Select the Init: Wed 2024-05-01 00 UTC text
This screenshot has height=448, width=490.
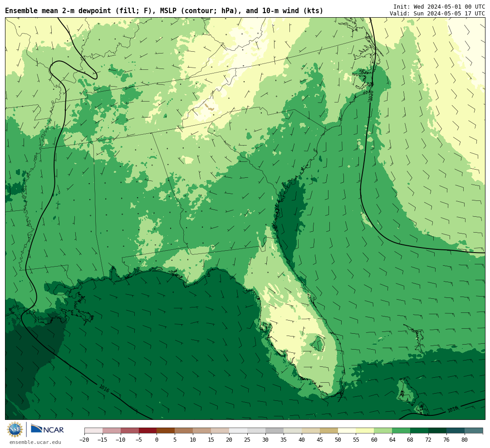[439, 6]
